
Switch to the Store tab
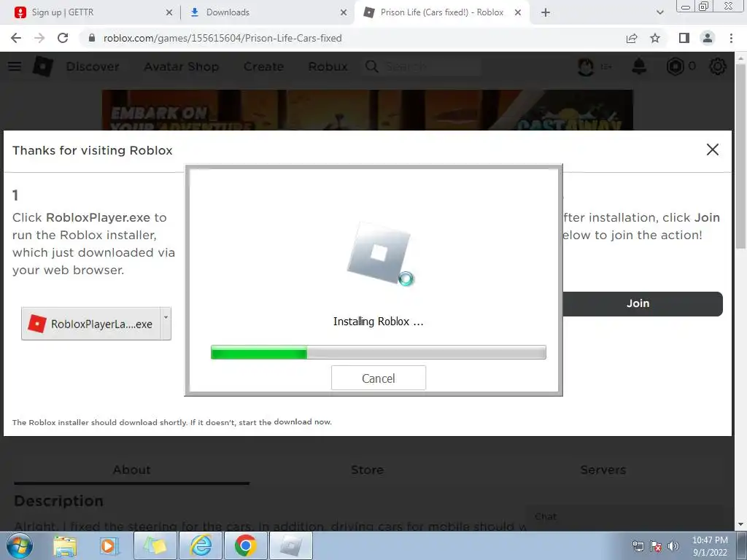pyautogui.click(x=368, y=470)
